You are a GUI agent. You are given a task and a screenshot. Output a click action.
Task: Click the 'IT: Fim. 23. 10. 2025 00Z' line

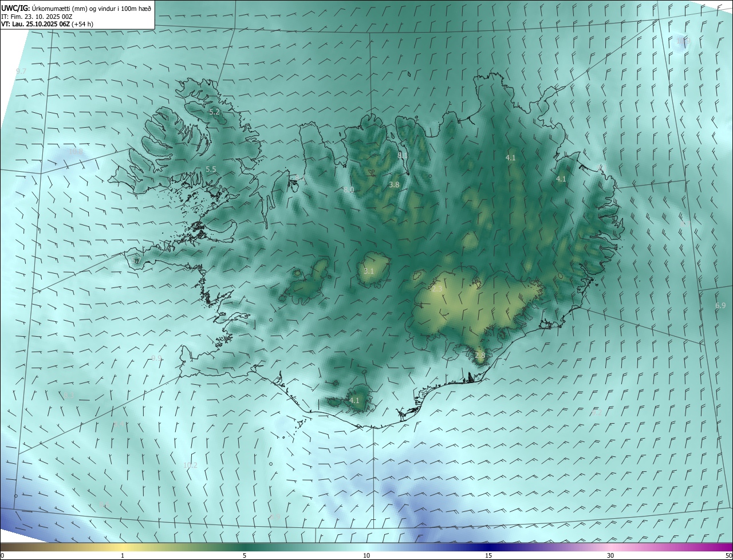point(36,17)
